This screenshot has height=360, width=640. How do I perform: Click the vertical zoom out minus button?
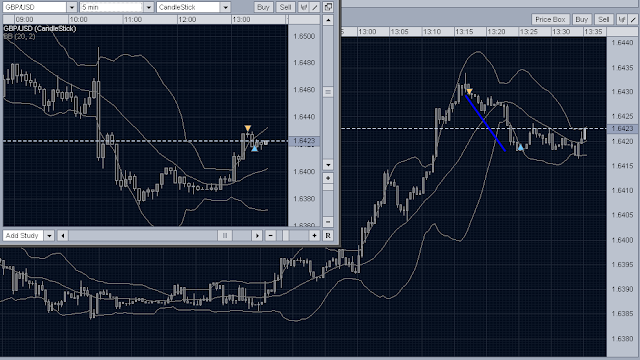point(328,222)
